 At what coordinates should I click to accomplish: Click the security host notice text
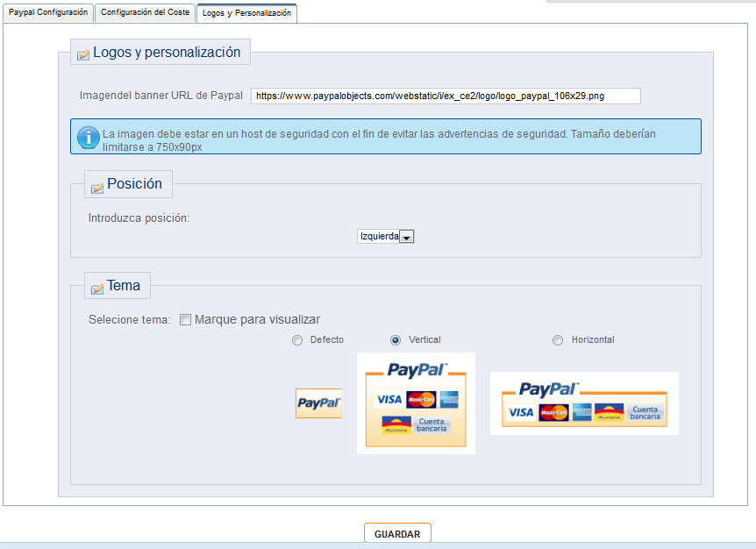click(379, 140)
